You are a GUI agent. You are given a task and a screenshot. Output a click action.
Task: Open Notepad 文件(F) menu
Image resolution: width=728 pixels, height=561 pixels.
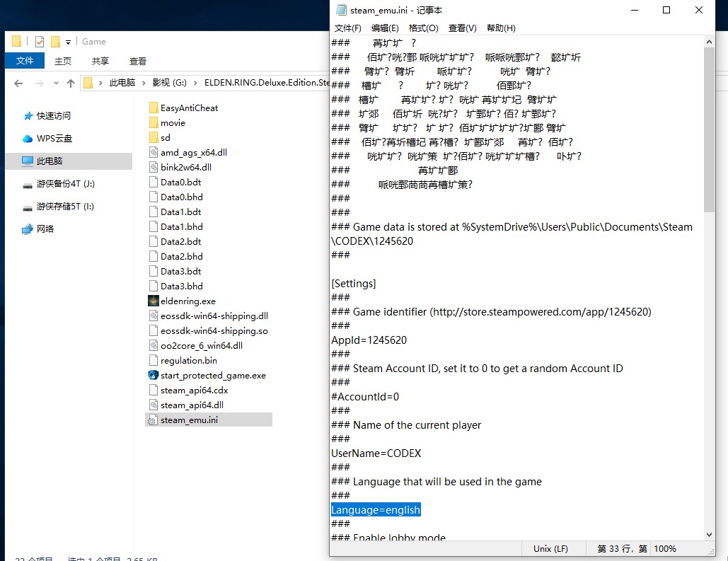[348, 28]
